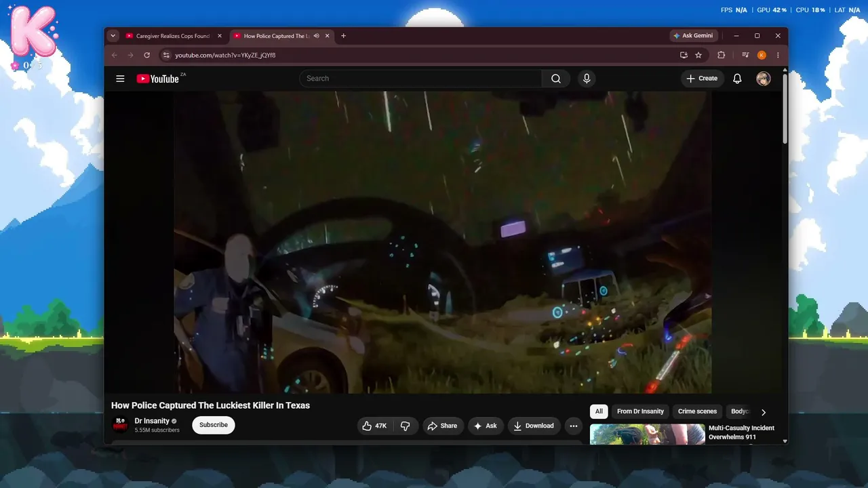The width and height of the screenshot is (868, 488).
Task: Mute the tab via its speaker icon
Action: [x=316, y=36]
